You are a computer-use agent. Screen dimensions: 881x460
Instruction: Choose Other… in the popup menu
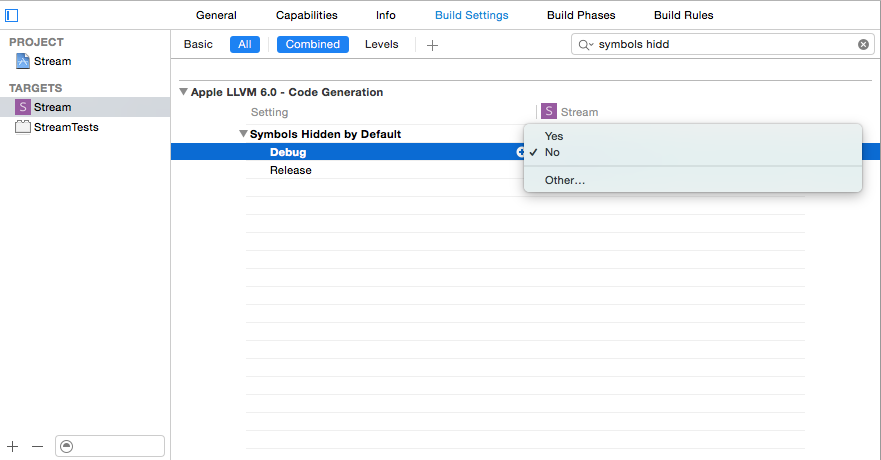pyautogui.click(x=692, y=180)
